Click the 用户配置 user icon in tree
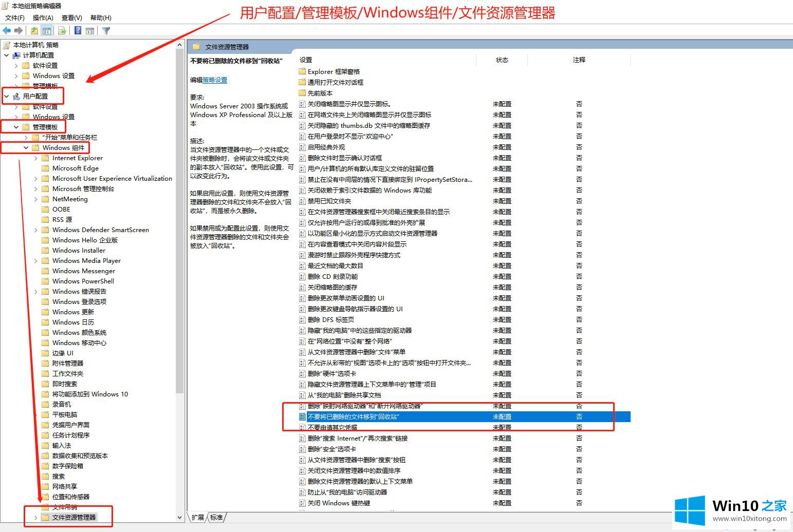Screen dimensions: 793x532 pos(16,96)
